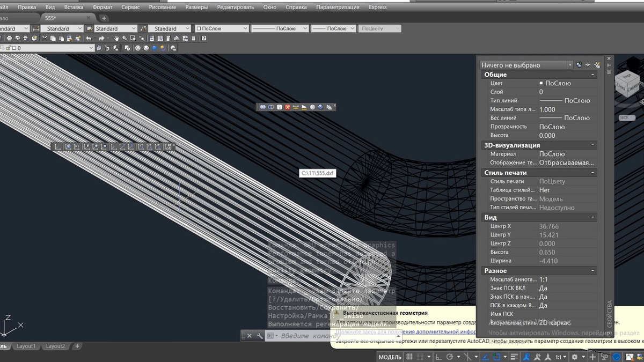Open the annotation scale 1:1 dropdown
The height and width of the screenshot is (362, 644).
pyautogui.click(x=561, y=357)
